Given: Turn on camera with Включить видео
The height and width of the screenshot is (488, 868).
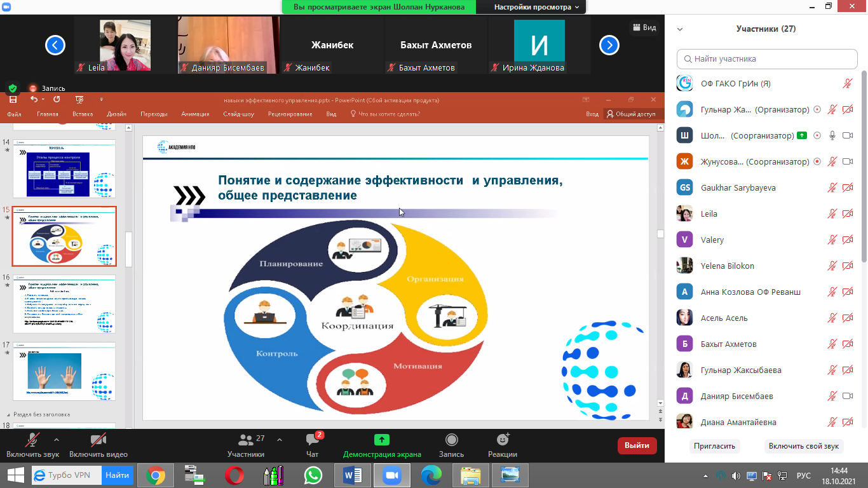Looking at the screenshot, I should tap(98, 440).
